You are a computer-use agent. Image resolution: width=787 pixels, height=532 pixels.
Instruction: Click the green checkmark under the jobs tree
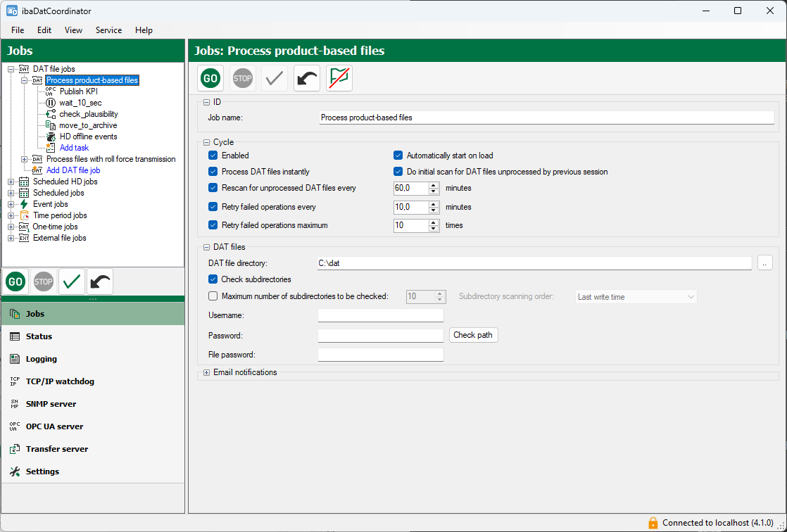tap(72, 281)
